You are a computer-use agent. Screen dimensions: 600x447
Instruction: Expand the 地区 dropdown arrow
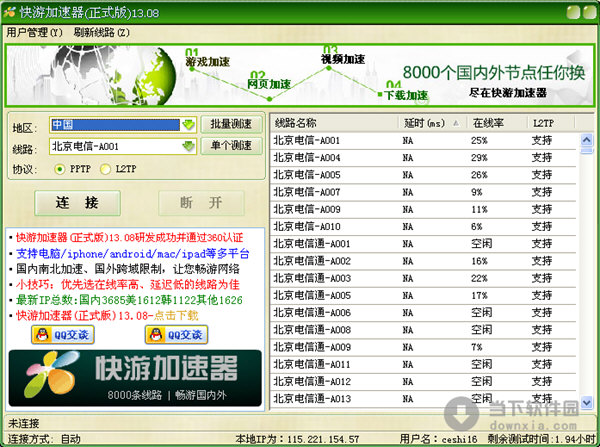[188, 125]
